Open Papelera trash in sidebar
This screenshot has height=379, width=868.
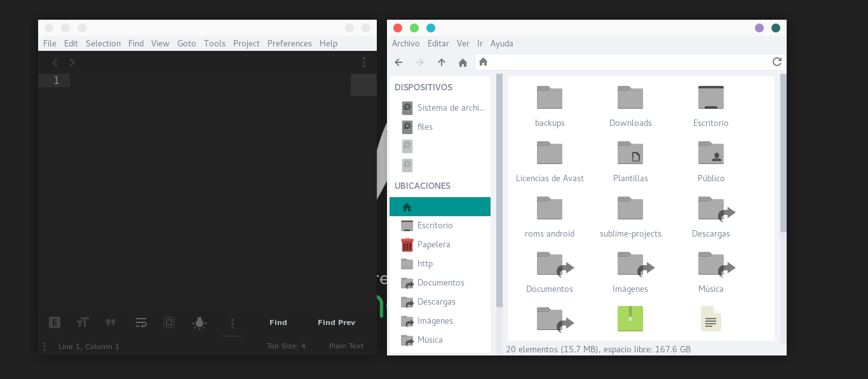click(x=440, y=244)
